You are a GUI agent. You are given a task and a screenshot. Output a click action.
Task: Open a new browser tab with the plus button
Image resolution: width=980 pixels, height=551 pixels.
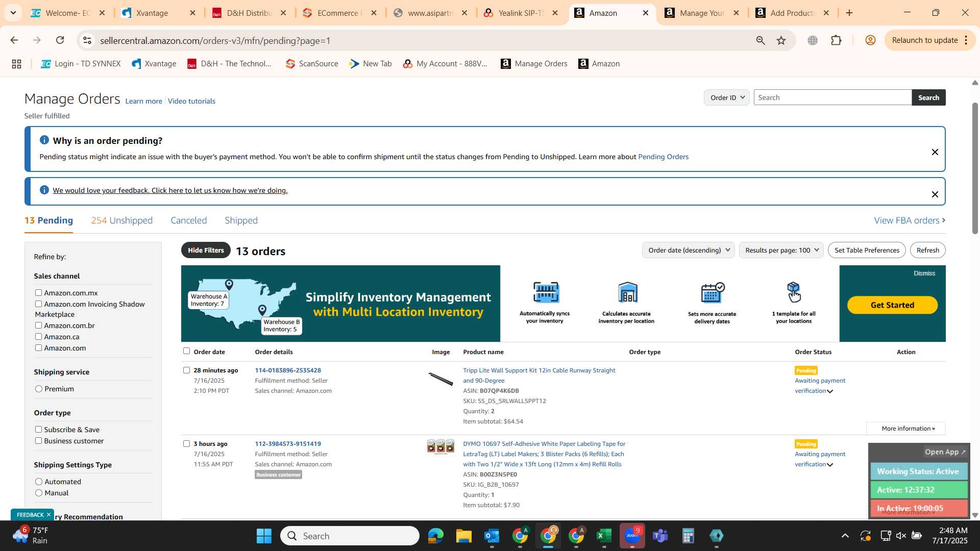pos(849,13)
